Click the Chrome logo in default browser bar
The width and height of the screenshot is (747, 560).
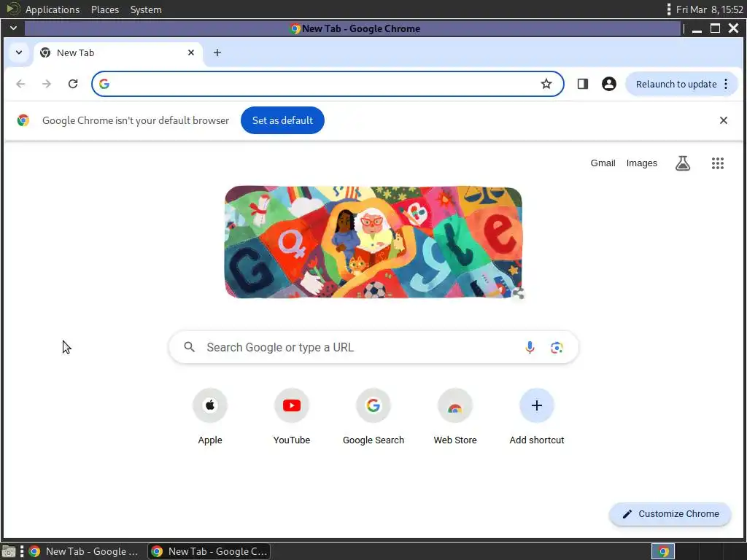click(23, 120)
